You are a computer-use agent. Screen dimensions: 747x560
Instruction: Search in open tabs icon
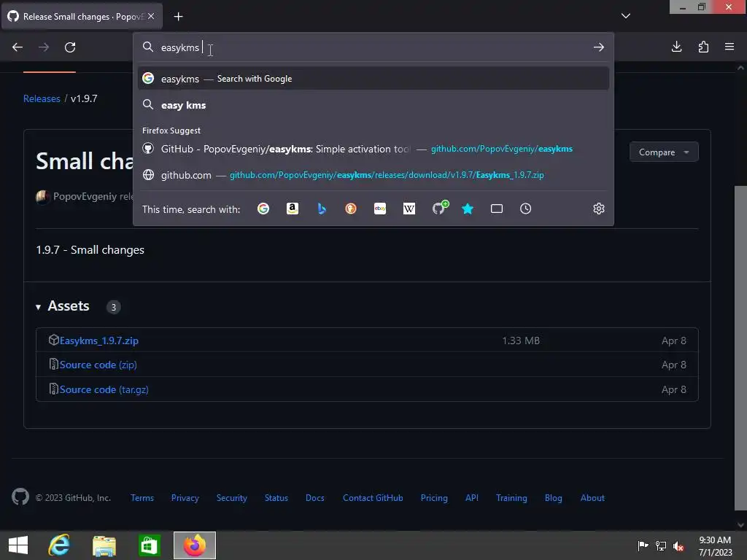coord(496,209)
